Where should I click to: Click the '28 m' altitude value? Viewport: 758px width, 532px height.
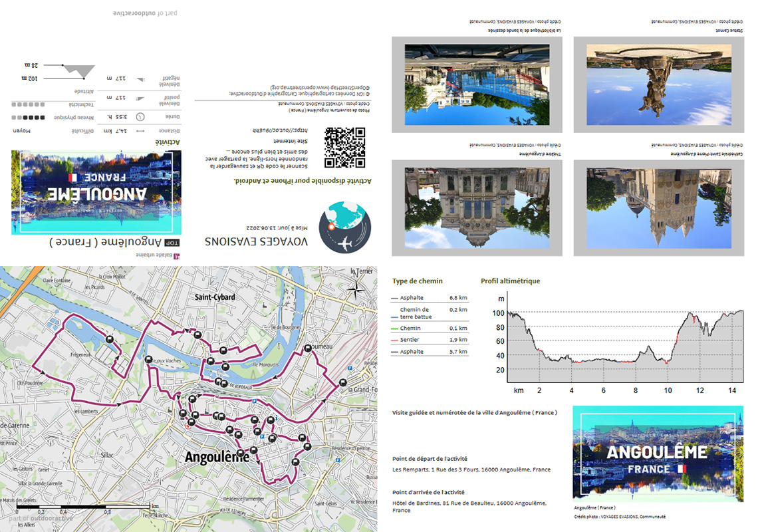pos(31,65)
